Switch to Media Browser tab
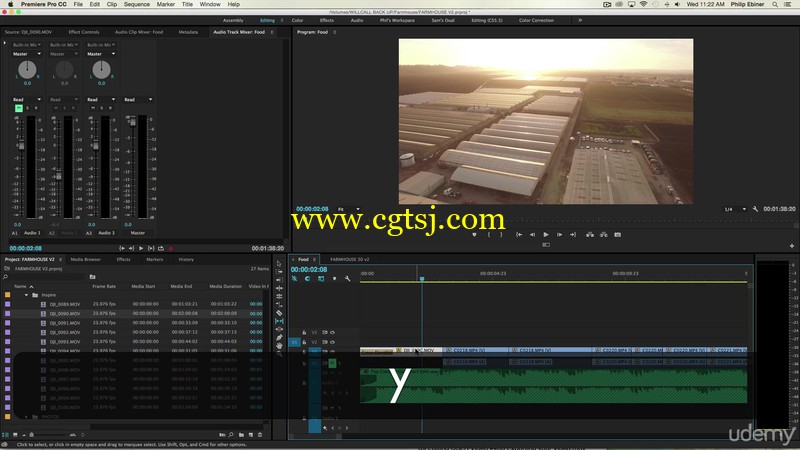The image size is (800, 450). click(86, 259)
